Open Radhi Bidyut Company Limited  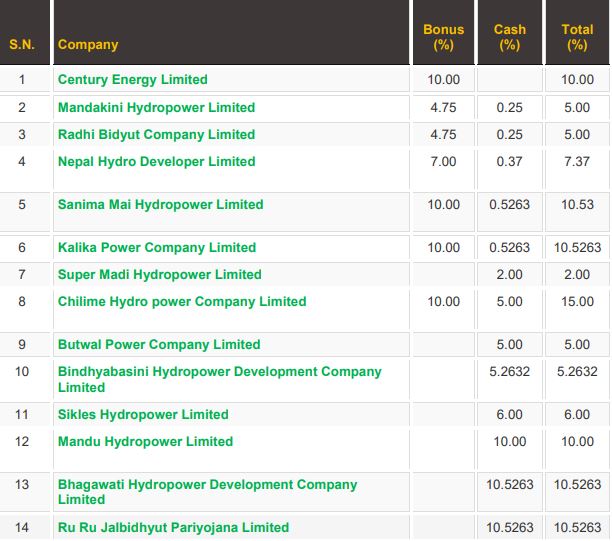coord(156,134)
